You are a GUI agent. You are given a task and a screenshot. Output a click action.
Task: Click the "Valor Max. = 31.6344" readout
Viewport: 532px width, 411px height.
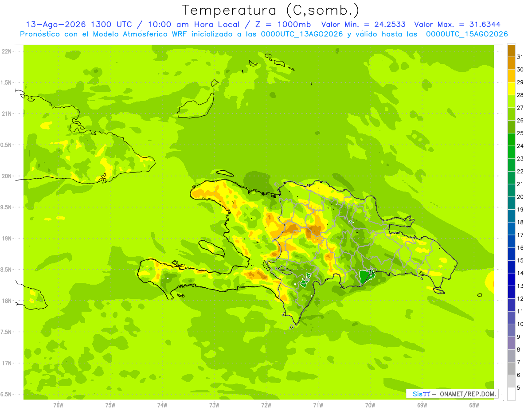click(458, 24)
